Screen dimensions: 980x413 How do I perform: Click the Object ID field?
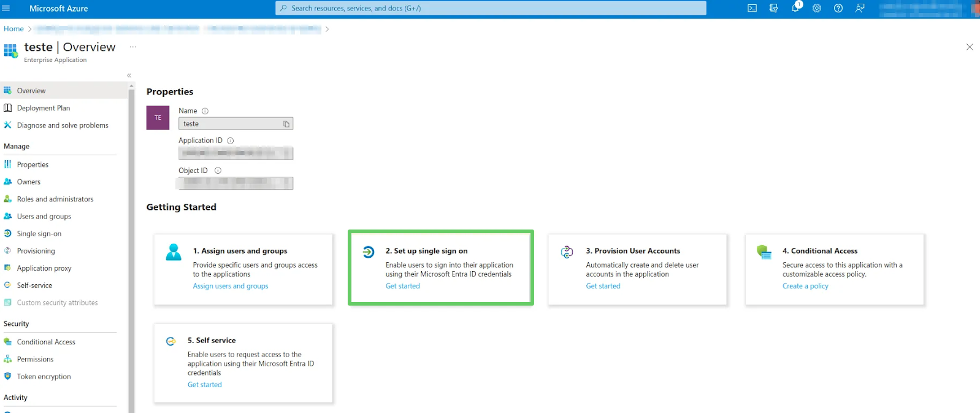pyautogui.click(x=235, y=183)
